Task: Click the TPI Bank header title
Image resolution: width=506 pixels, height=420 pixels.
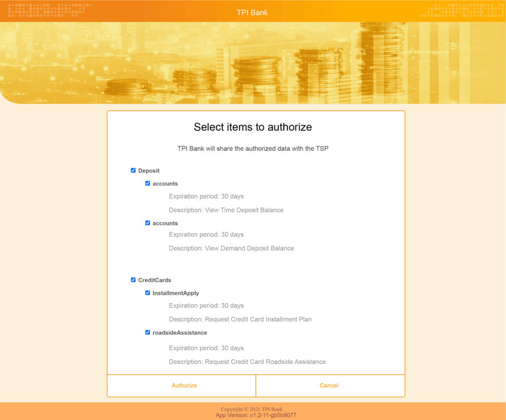Action: tap(253, 12)
